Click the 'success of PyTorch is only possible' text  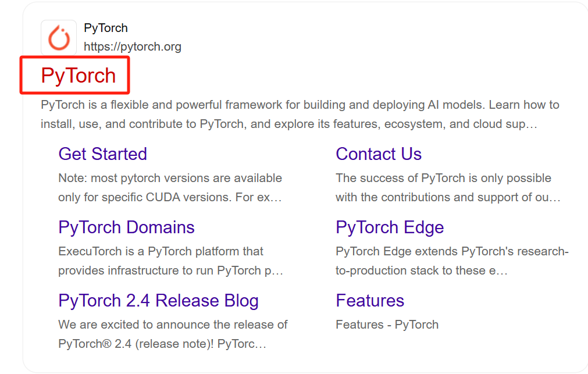(x=443, y=178)
